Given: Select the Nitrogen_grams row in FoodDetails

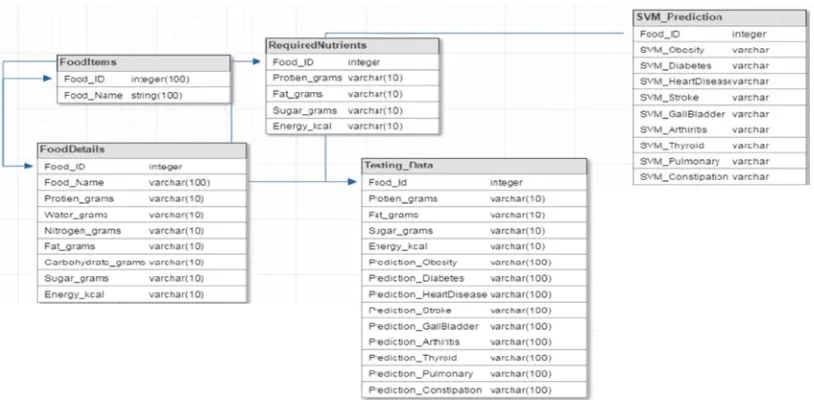Looking at the screenshot, I should tap(142, 230).
